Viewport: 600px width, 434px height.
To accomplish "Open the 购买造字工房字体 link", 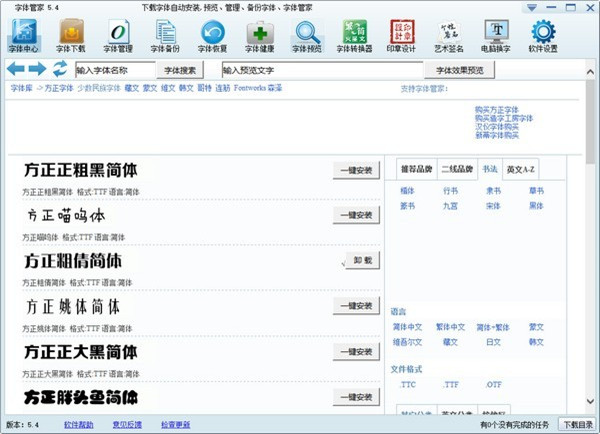I will [x=504, y=118].
